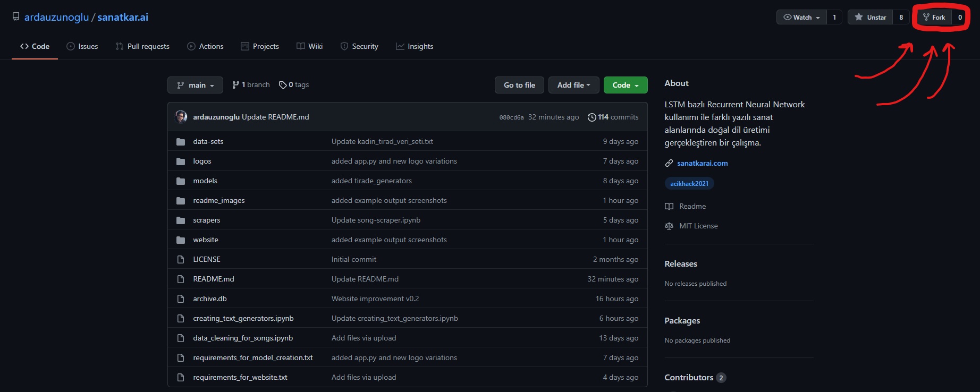Open the readme_images folder
The width and height of the screenshot is (980, 392).
point(219,200)
